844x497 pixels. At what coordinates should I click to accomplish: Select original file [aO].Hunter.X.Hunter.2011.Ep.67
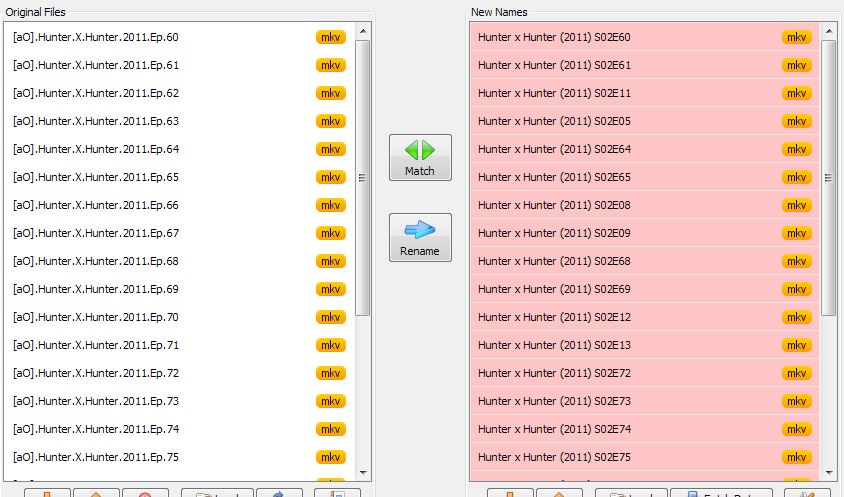[x=179, y=233]
